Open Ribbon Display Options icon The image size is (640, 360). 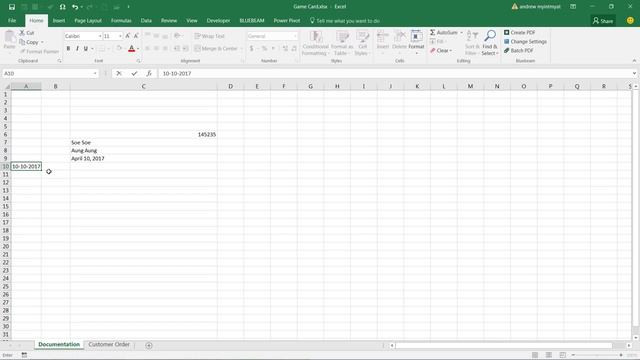pyautogui.click(x=573, y=7)
